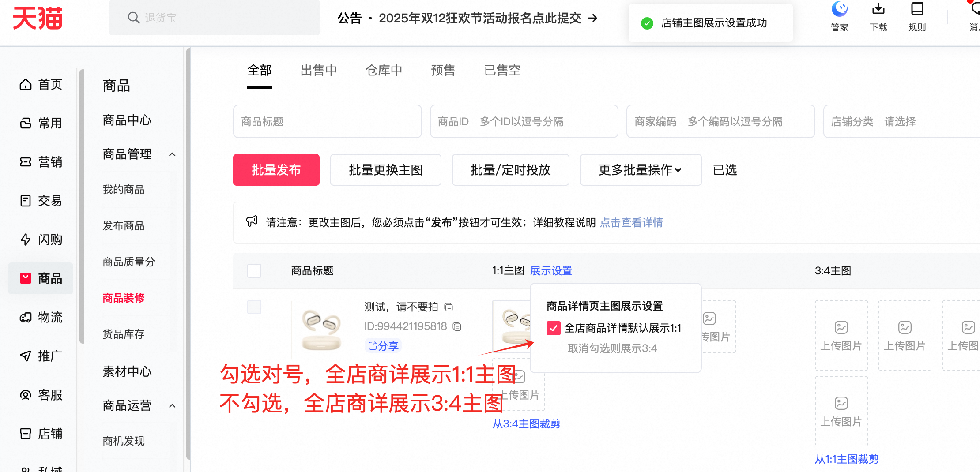Open 推广 in the sidebar
Screen dimensions: 980x472
[41, 356]
